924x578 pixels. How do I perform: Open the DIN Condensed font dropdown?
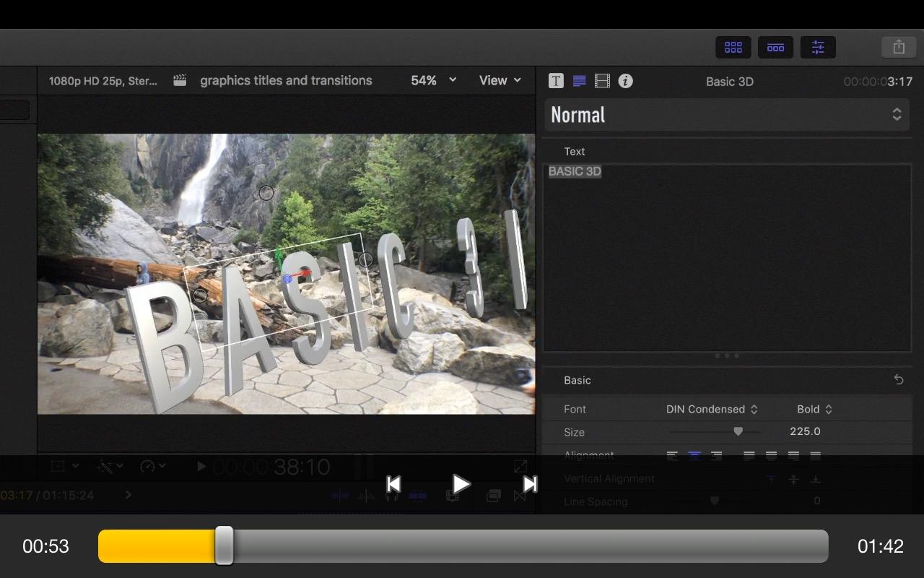point(712,409)
